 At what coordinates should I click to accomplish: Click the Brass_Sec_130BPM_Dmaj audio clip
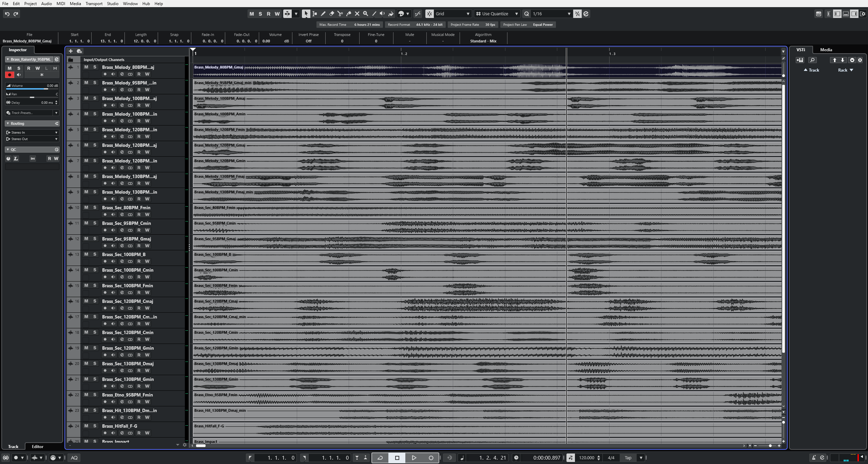click(373, 367)
